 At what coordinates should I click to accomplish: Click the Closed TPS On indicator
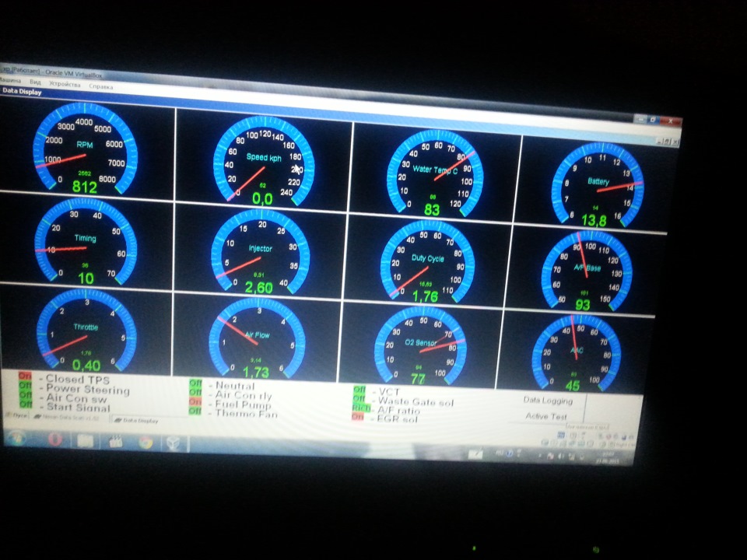tap(25, 376)
